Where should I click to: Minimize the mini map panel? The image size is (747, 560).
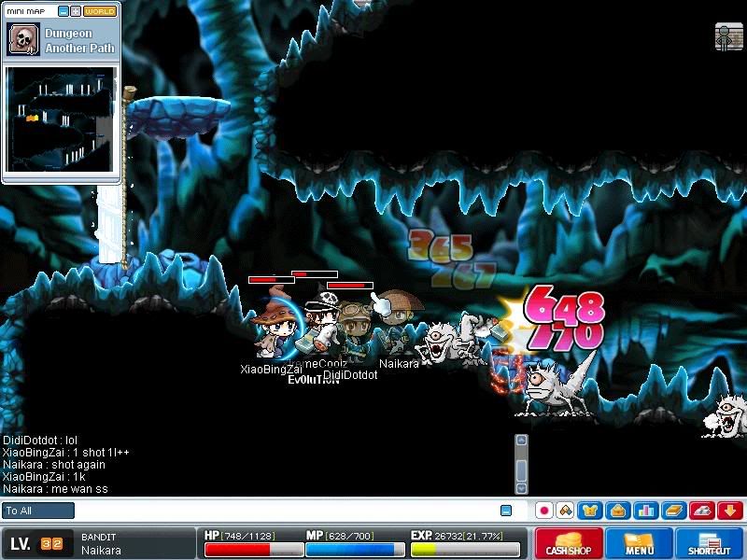63,11
